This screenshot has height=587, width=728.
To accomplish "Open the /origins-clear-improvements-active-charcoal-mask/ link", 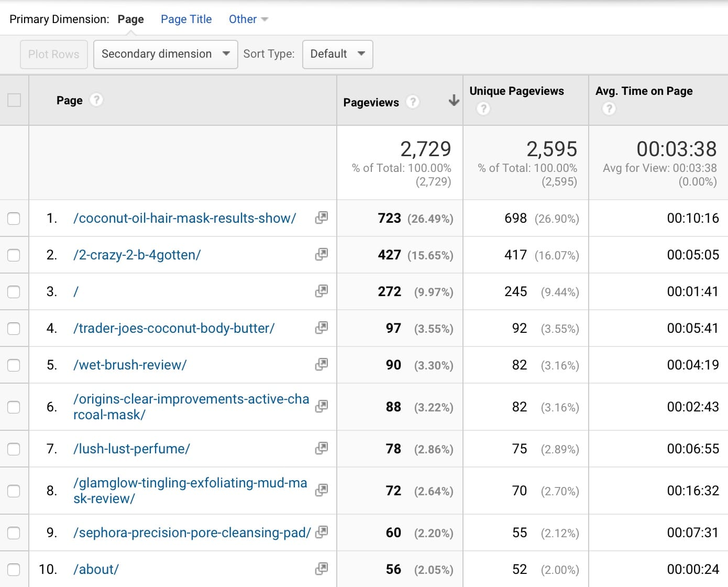I will (191, 407).
